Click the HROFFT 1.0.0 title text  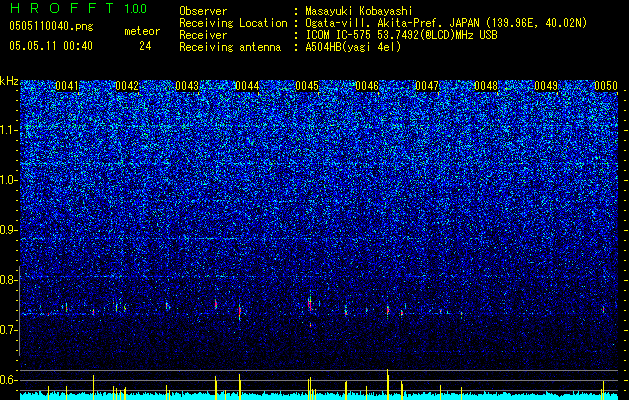[78, 8]
